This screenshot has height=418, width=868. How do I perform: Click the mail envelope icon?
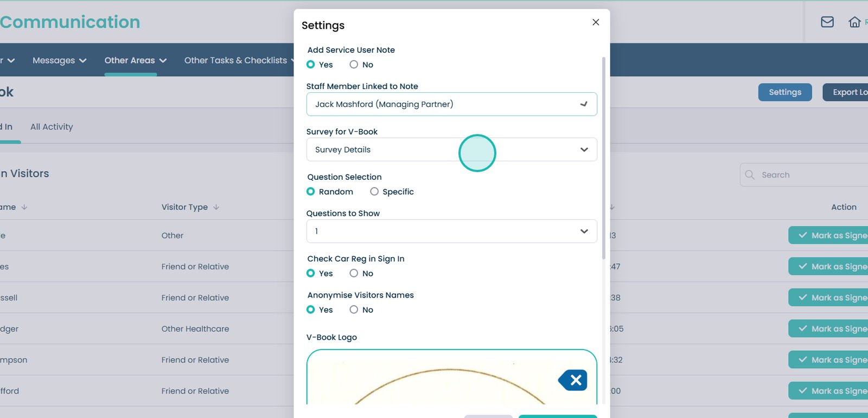827,22
